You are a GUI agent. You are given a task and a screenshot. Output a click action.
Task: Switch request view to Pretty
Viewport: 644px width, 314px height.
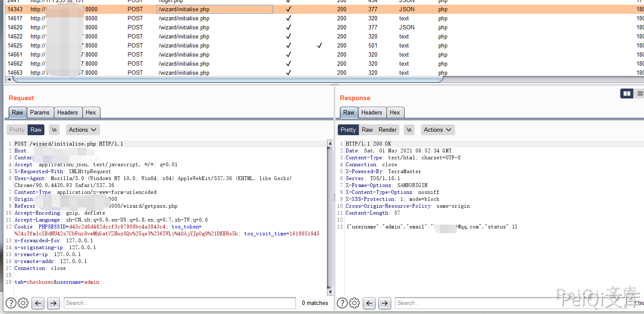[17, 130]
